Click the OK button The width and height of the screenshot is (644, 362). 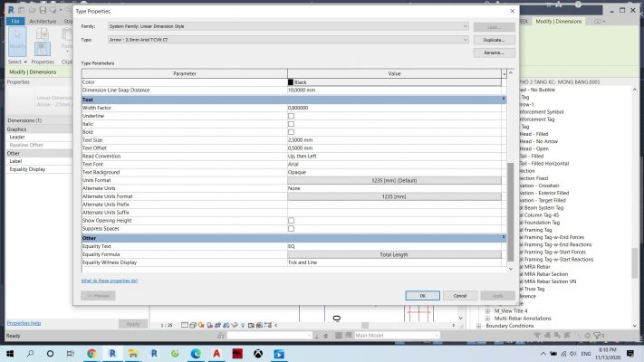(422, 295)
